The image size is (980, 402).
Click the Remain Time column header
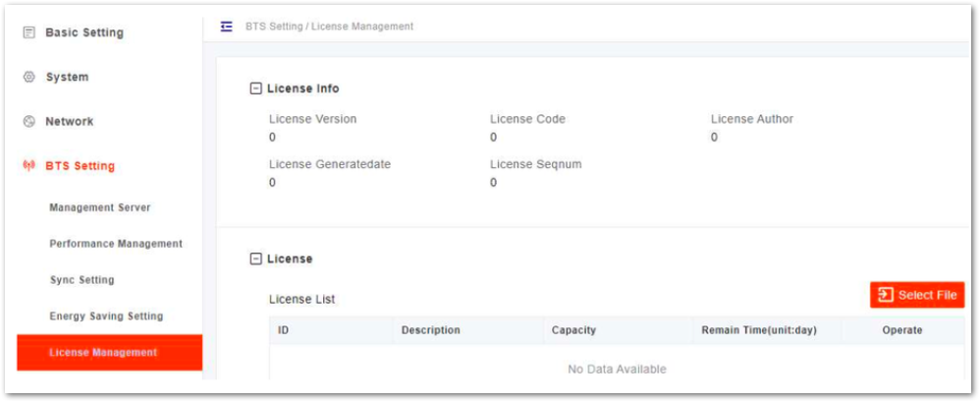point(759,330)
